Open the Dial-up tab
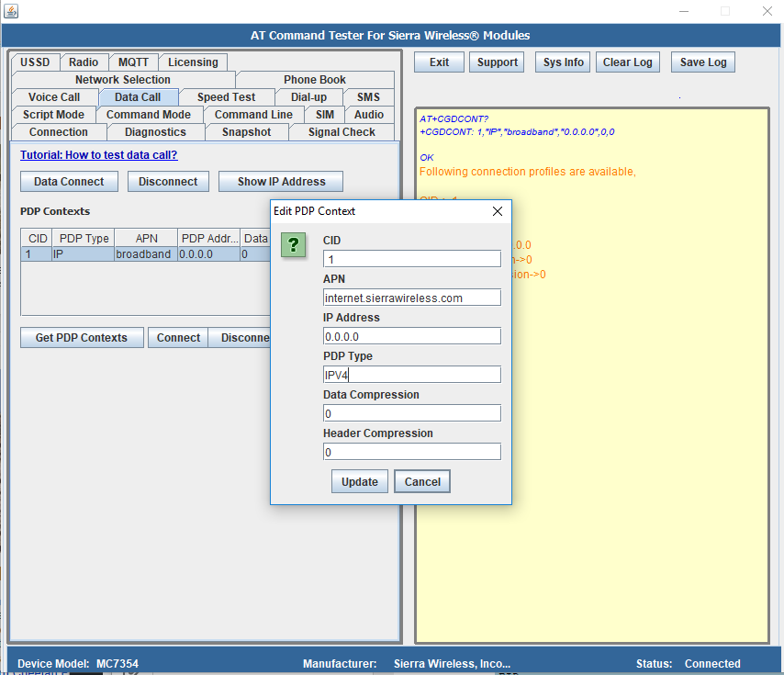Screen dimensions: 784x675 pyautogui.click(x=308, y=97)
